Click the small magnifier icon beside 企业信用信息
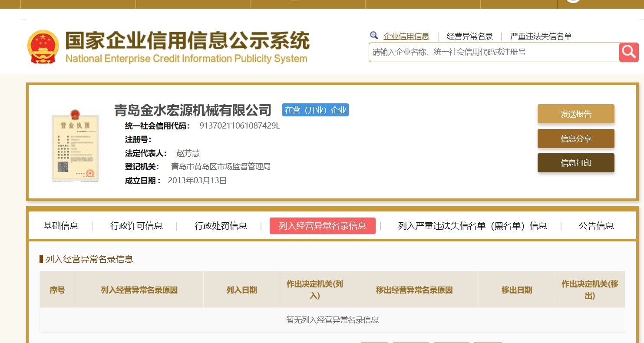The height and width of the screenshot is (343, 644). tap(374, 36)
